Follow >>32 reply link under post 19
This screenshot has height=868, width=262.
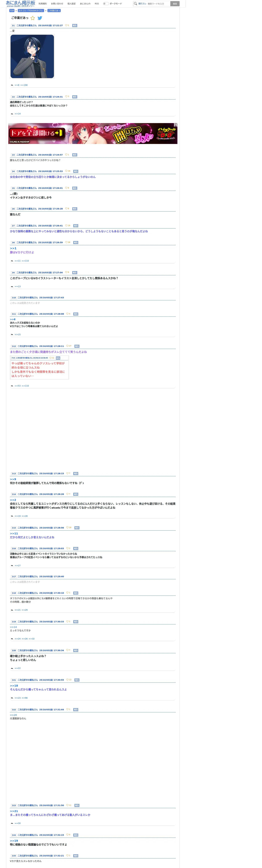(31, 639)
